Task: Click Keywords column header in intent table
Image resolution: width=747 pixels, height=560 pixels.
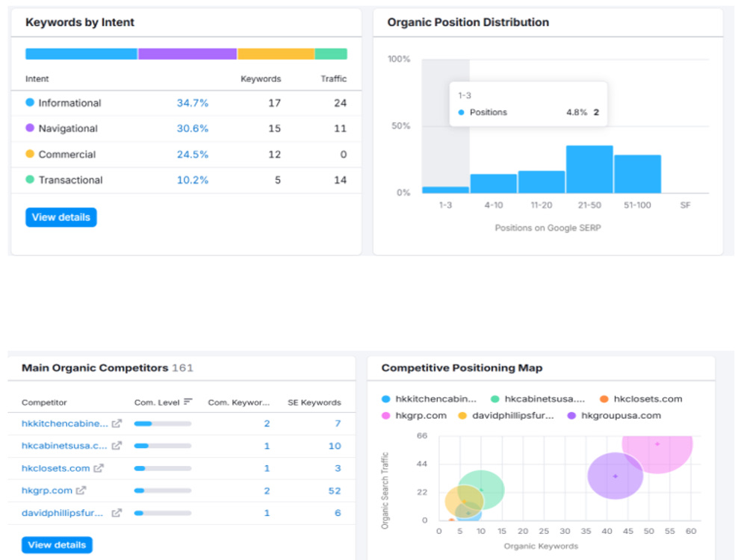Action: click(261, 78)
